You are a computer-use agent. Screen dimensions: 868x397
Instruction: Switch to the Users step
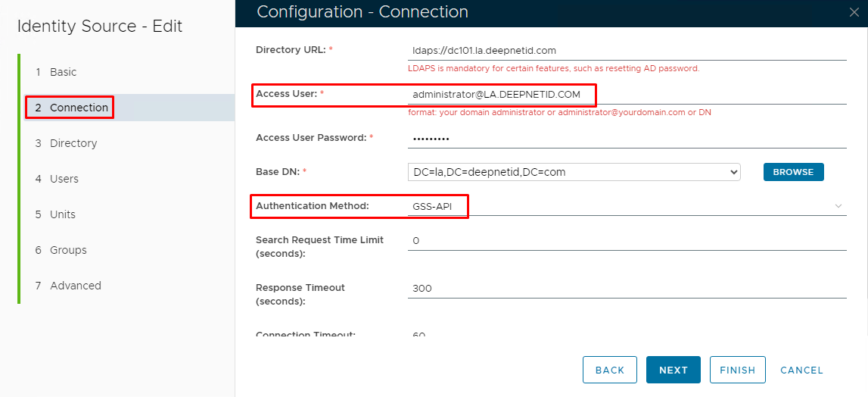click(x=64, y=179)
